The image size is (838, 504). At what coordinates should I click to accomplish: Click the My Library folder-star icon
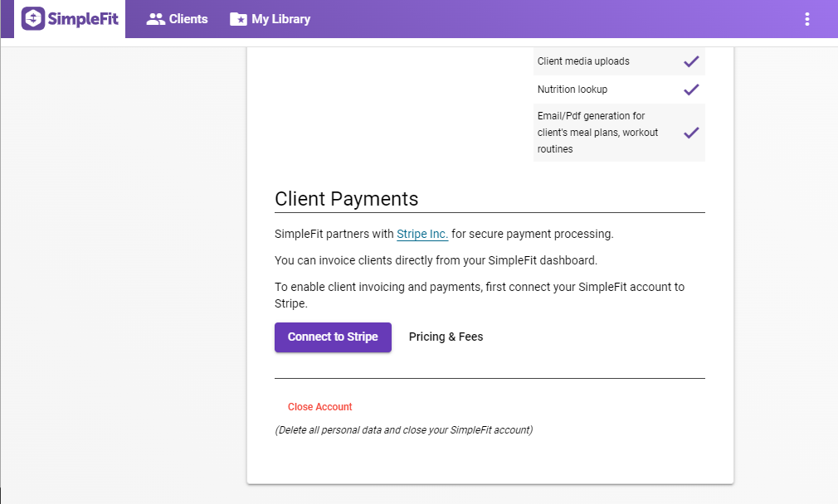pos(238,19)
